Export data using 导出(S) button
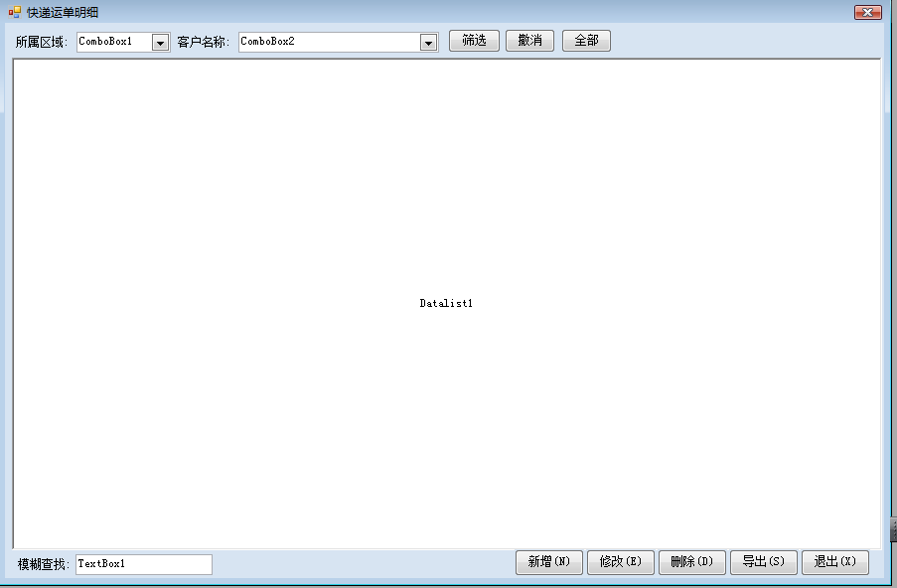897x588 pixels. pyautogui.click(x=764, y=562)
